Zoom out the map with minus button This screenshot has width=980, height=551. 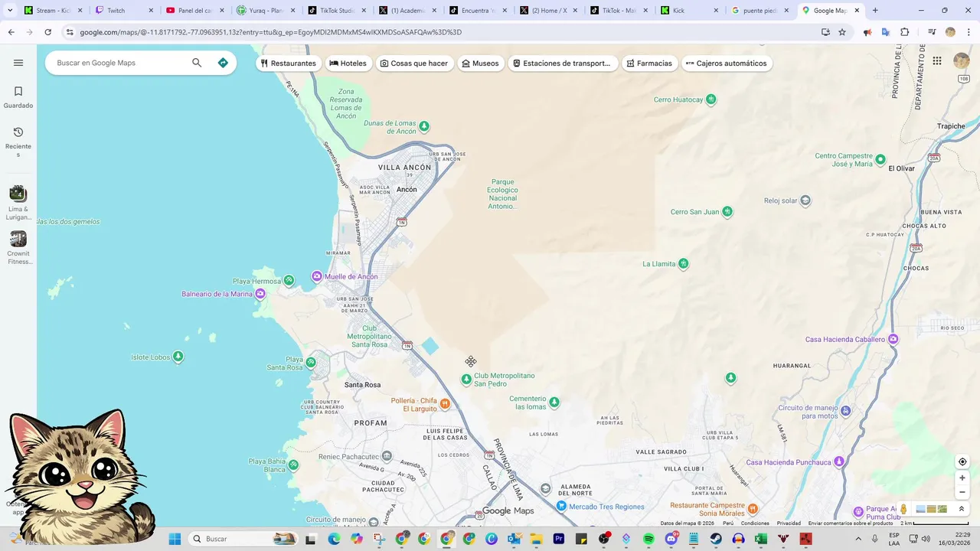pyautogui.click(x=962, y=492)
